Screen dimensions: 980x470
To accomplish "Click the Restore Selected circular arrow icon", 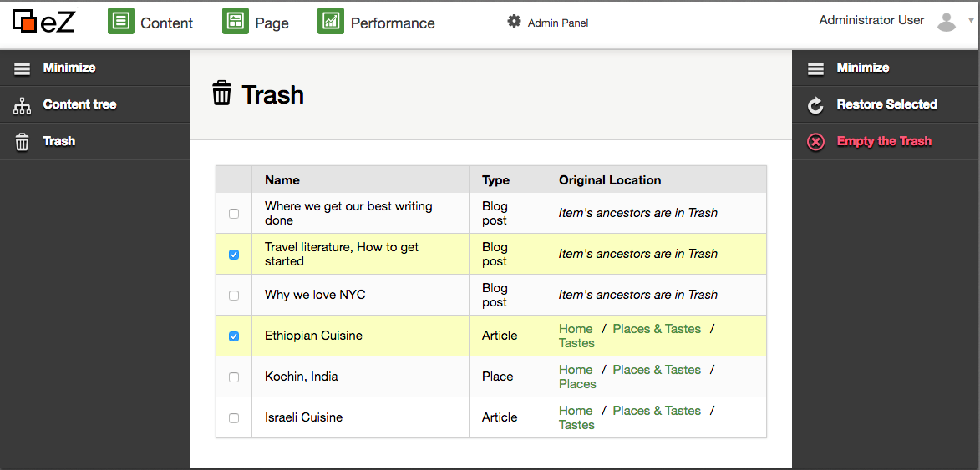I will 815,105.
